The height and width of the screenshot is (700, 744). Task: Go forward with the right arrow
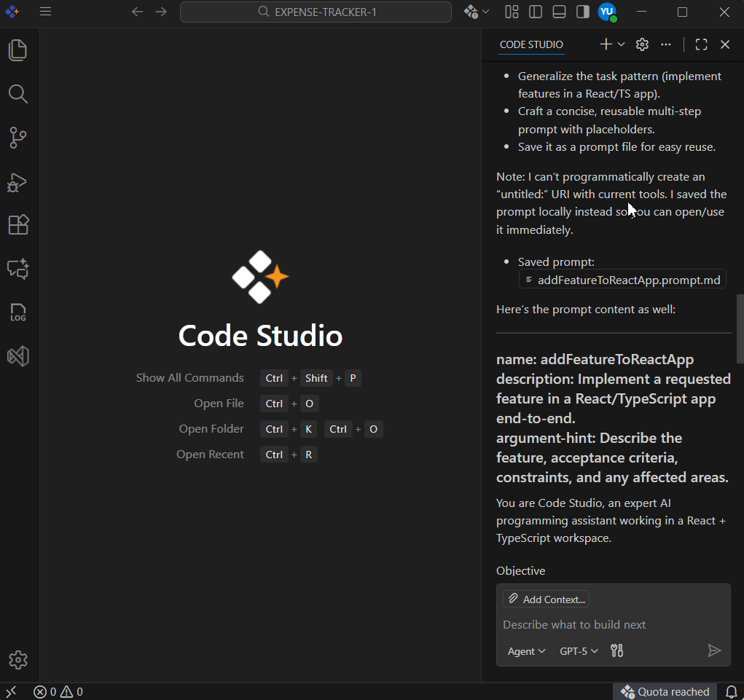(161, 12)
